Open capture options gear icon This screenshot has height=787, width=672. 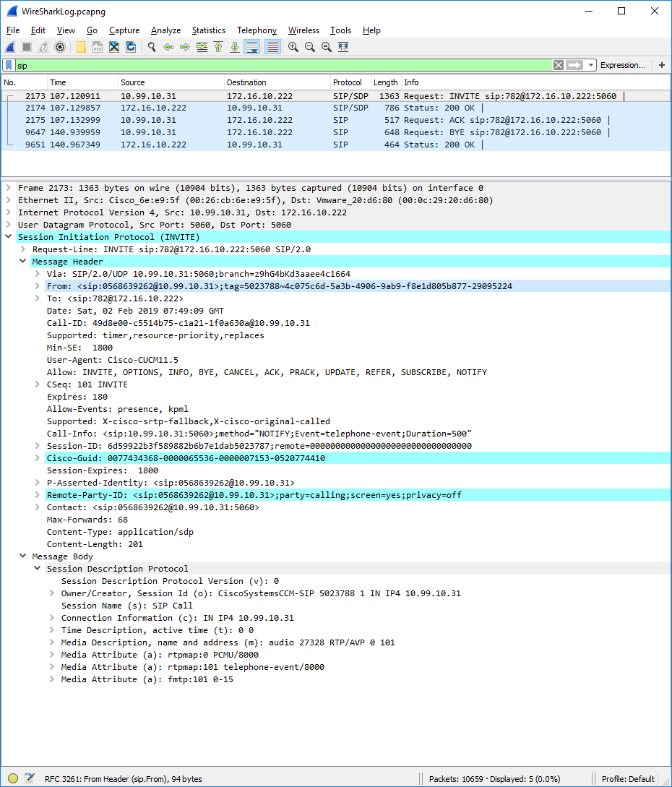pos(60,47)
